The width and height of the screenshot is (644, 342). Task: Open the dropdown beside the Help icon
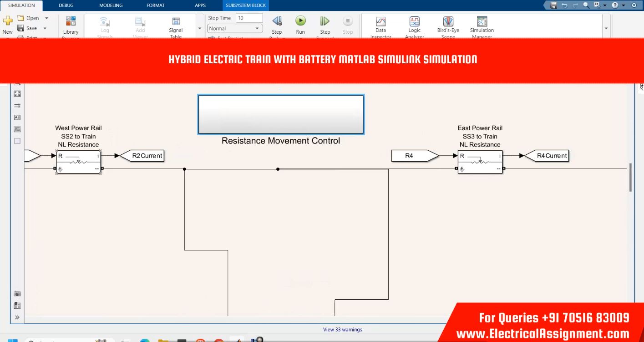pyautogui.click(x=623, y=5)
